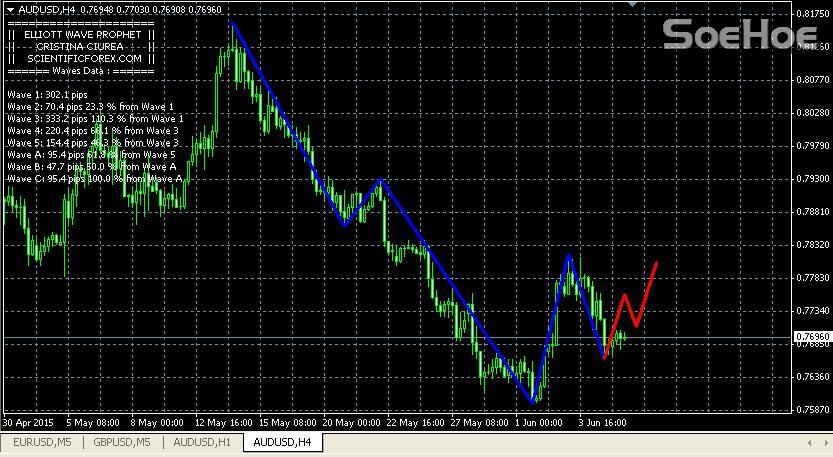
Task: Click the 0.78320 price scale label
Action: pyautogui.click(x=813, y=244)
